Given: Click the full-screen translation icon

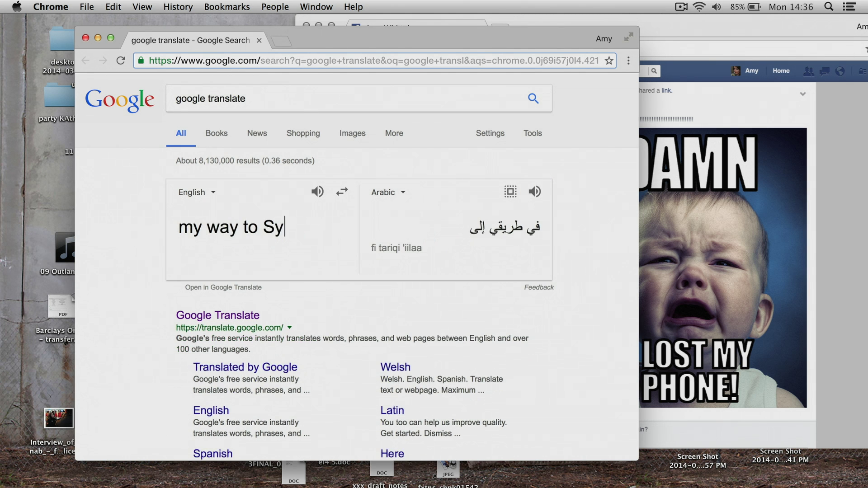Looking at the screenshot, I should point(510,192).
